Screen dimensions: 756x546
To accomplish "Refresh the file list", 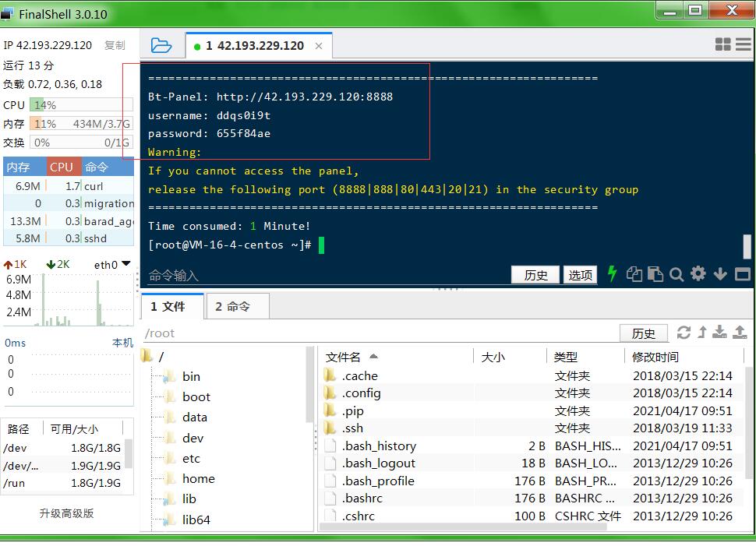I will 684,333.
